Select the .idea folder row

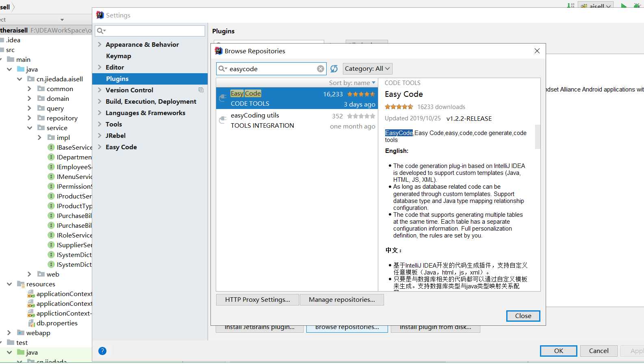pyautogui.click(x=46, y=40)
